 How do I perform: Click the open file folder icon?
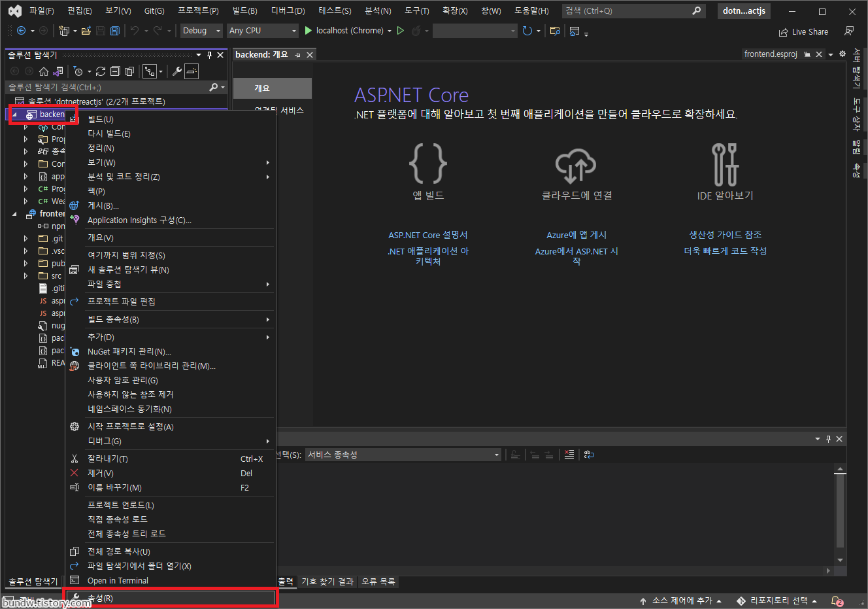pos(86,31)
